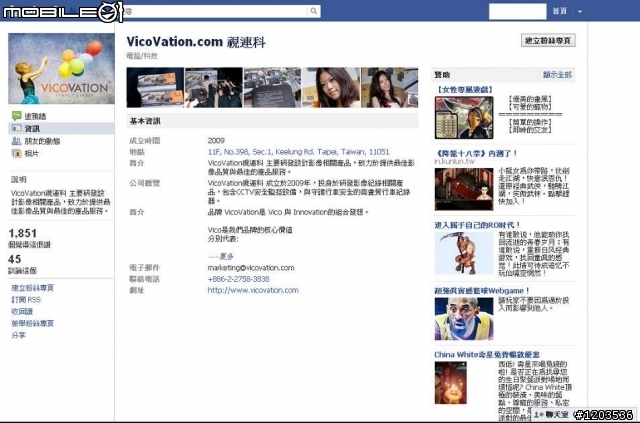Image resolution: width=640 pixels, height=423 pixels.
Task: Click the basketball player ad image
Action: click(x=464, y=319)
